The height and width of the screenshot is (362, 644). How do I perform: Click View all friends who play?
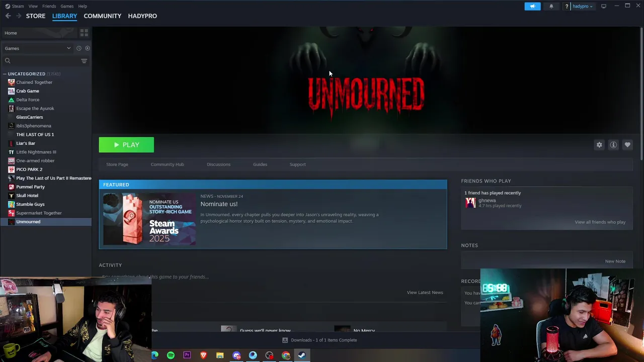pyautogui.click(x=600, y=222)
